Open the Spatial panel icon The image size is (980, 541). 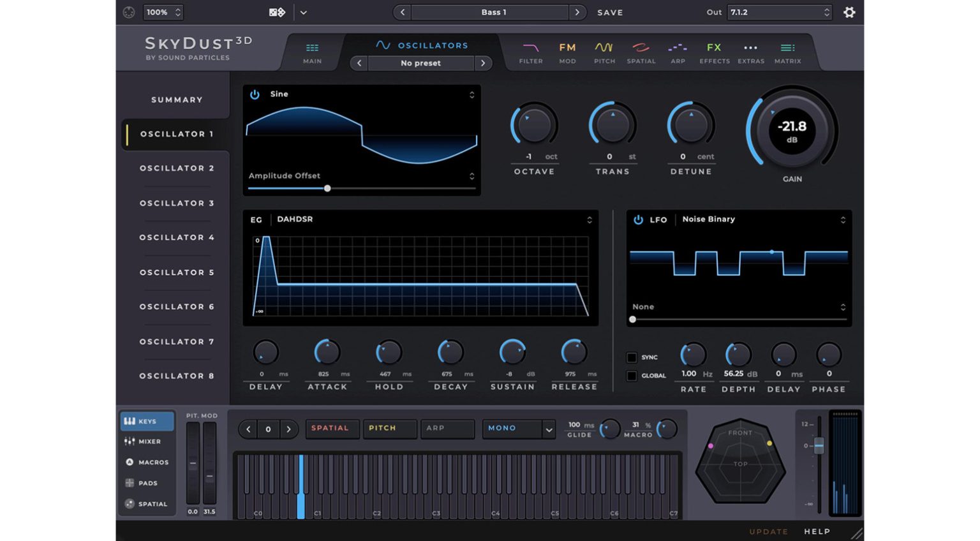pos(641,51)
